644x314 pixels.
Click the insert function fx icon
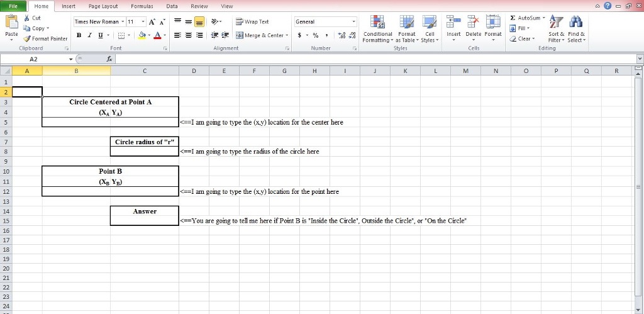(x=109, y=59)
